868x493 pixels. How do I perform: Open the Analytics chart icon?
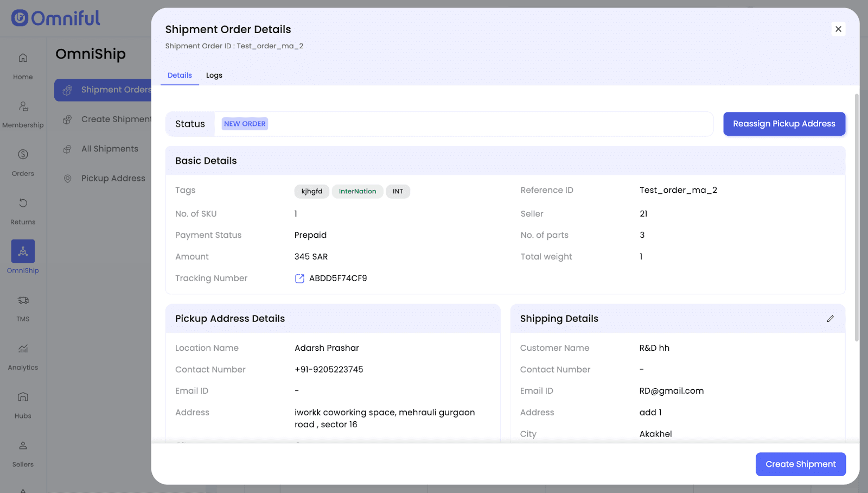pyautogui.click(x=23, y=349)
